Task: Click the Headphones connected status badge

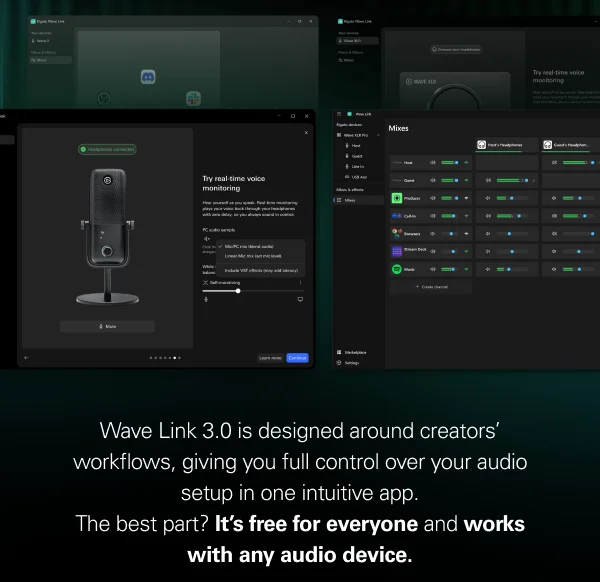Action: click(107, 149)
